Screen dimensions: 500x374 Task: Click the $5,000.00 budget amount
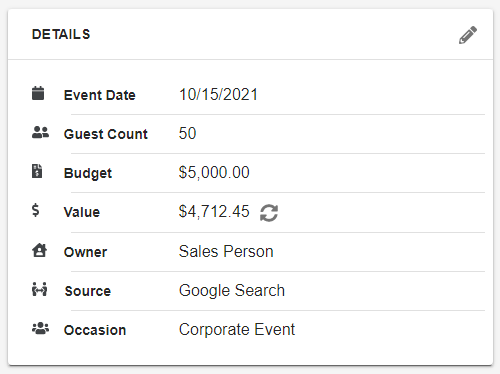tap(214, 172)
